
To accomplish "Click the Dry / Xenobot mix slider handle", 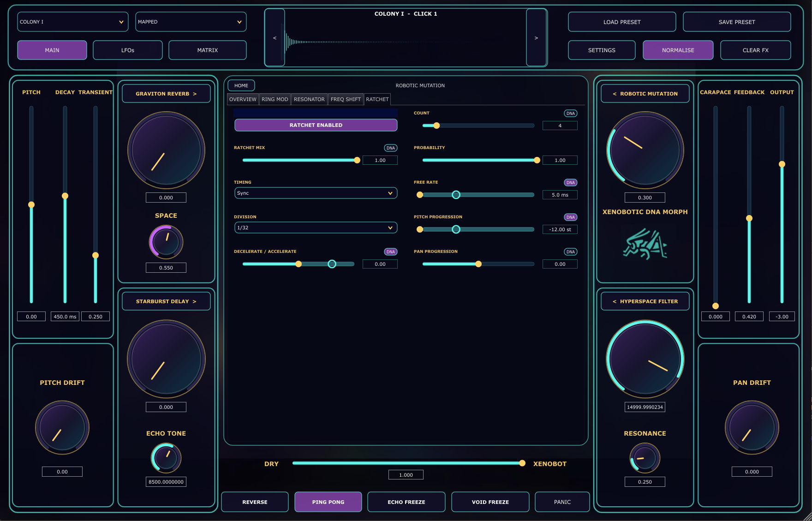I will pyautogui.click(x=522, y=463).
